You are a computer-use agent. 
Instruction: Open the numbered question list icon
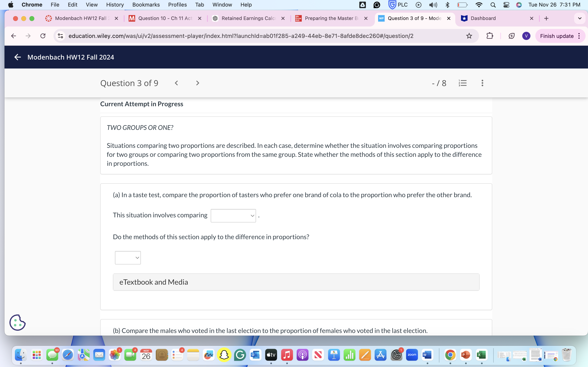[462, 83]
